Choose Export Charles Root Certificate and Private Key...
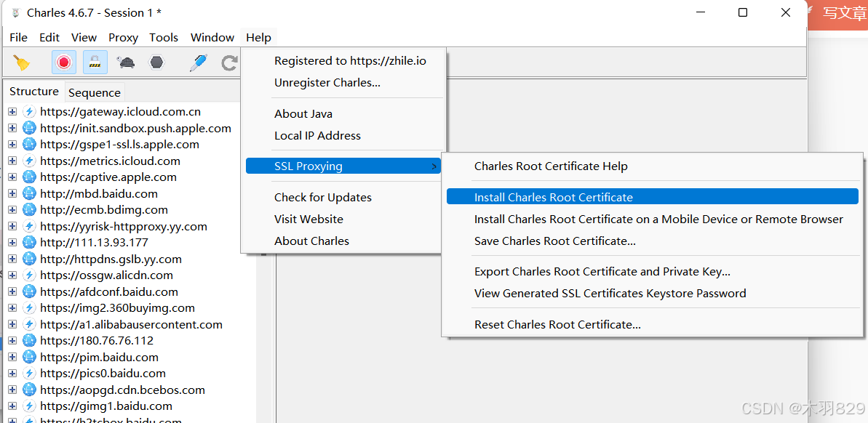The height and width of the screenshot is (423, 868). (652, 272)
